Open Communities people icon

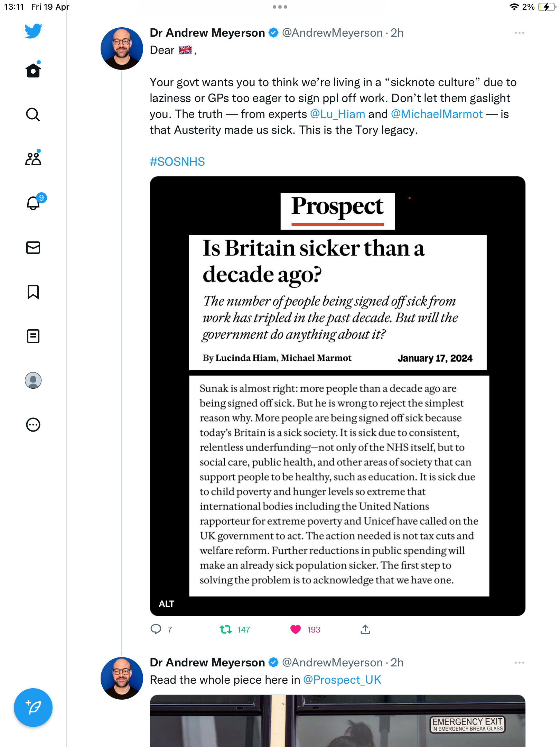tap(33, 158)
